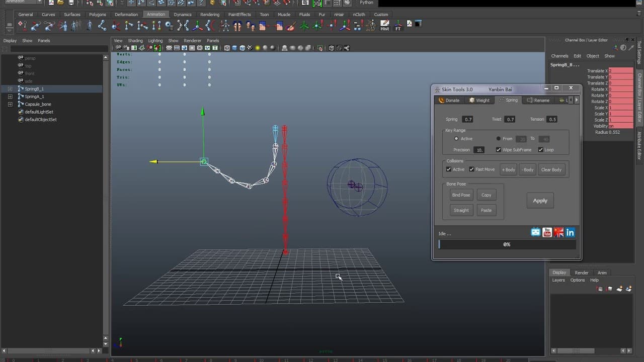Click the Translate X value field in Channel Box
The width and height of the screenshot is (644, 362).
pos(621,71)
